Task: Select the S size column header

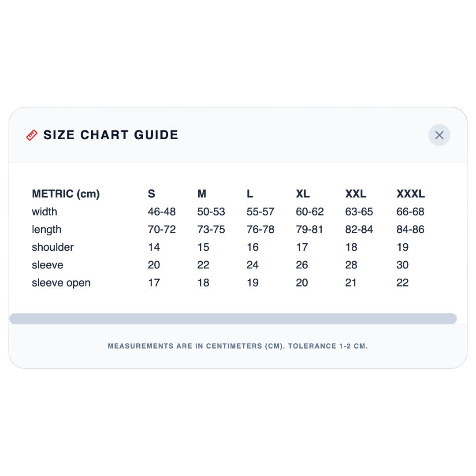Action: (152, 193)
